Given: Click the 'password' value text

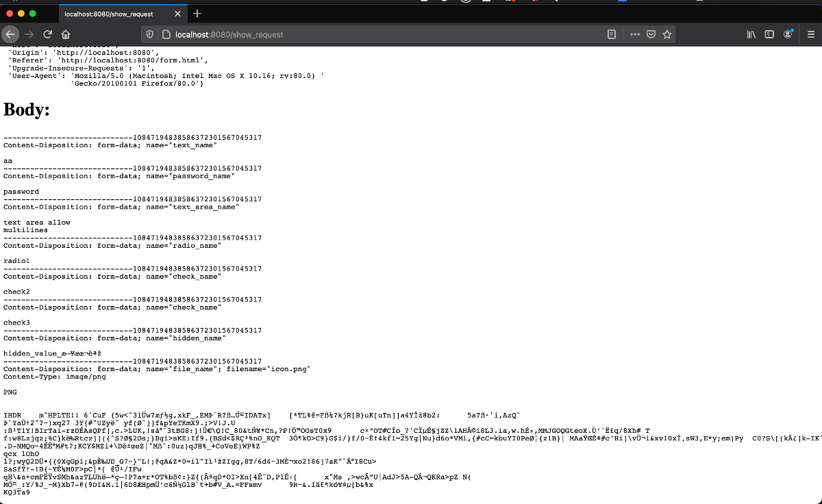Looking at the screenshot, I should click(21, 192).
